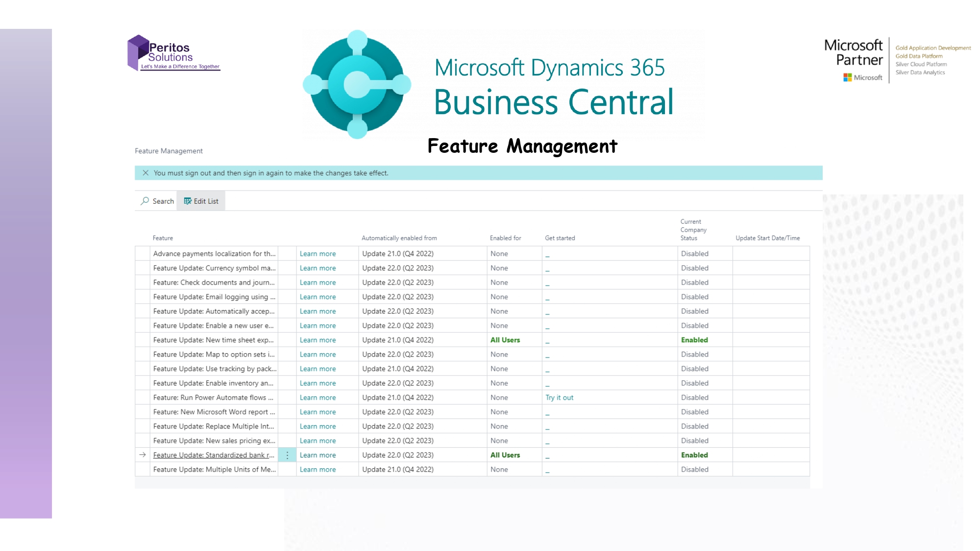Image resolution: width=980 pixels, height=551 pixels.
Task: Sort by the Feature column header
Action: [x=163, y=238]
